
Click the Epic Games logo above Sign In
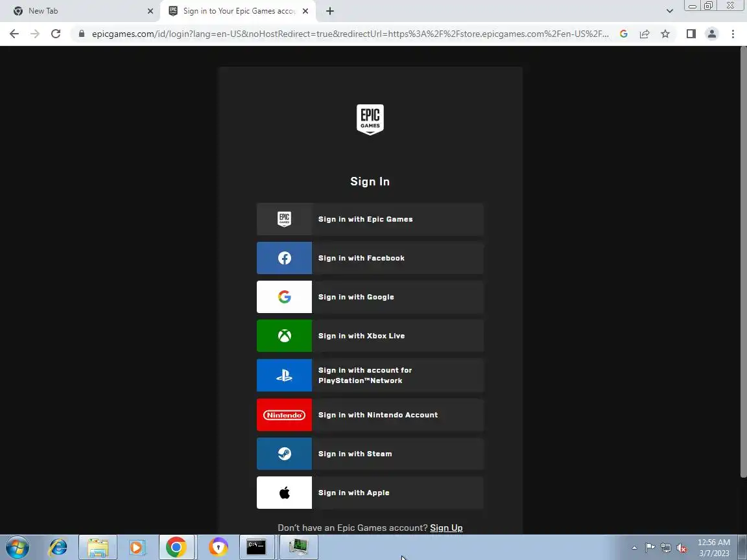(x=370, y=119)
